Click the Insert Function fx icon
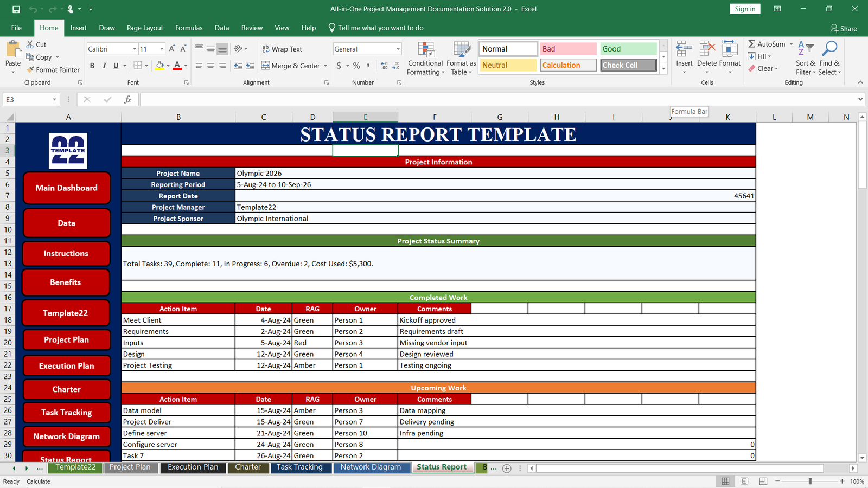The width and height of the screenshot is (868, 488). click(127, 99)
